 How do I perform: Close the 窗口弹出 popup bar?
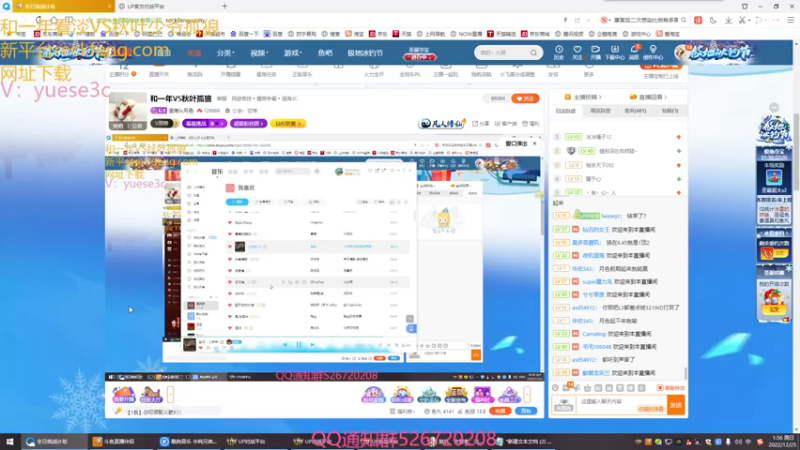(x=535, y=144)
